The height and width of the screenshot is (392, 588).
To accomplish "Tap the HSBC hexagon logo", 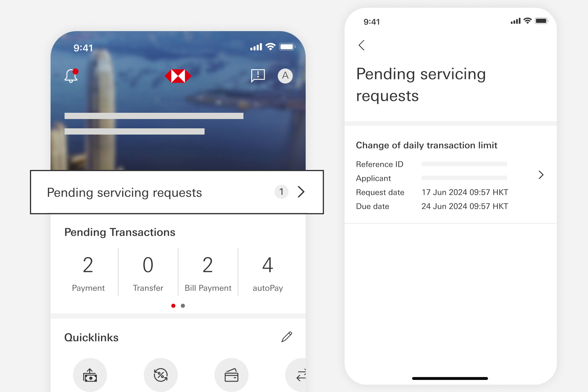I will [178, 76].
